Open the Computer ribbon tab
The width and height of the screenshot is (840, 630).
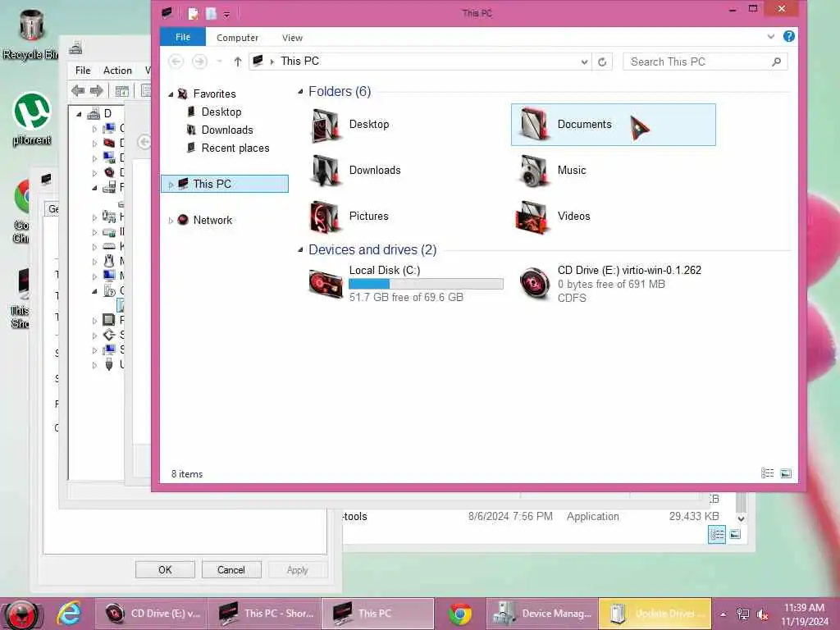pos(237,38)
